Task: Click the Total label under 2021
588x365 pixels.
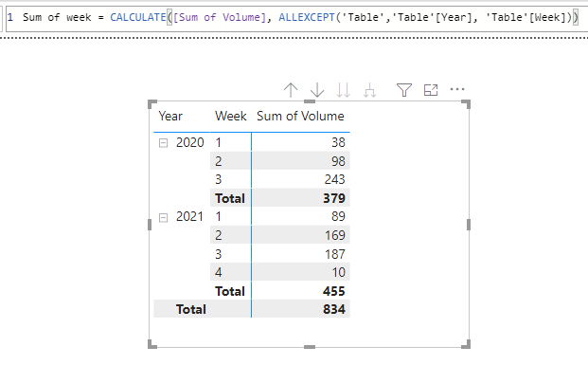Action: (x=230, y=291)
